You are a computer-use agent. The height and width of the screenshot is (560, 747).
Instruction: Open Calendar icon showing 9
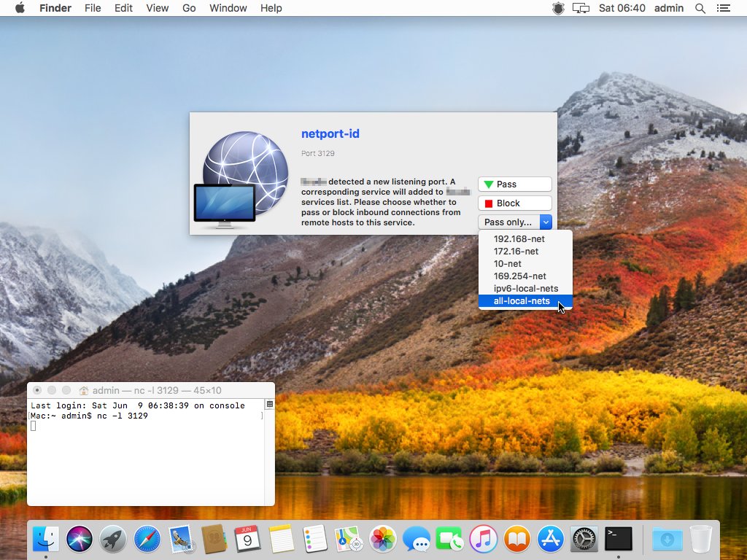point(248,539)
